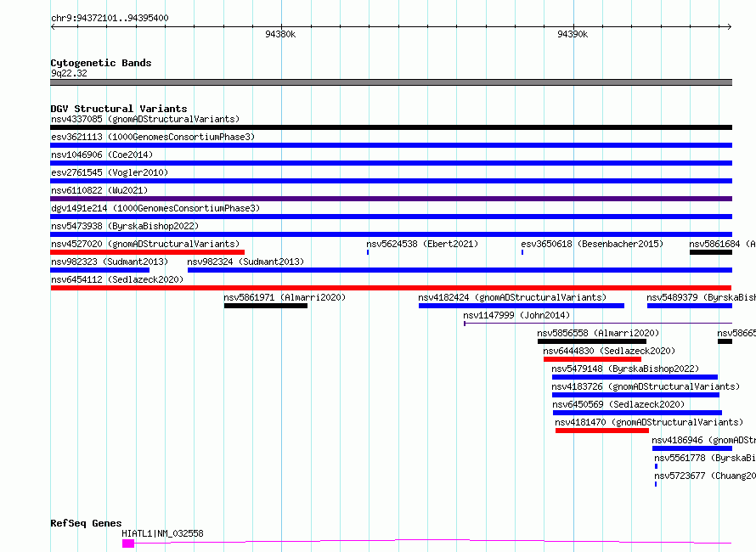Viewport: 756px width, 552px height.
Task: Select the esv3621113 1000Genomes variant label
Action: pos(153,137)
